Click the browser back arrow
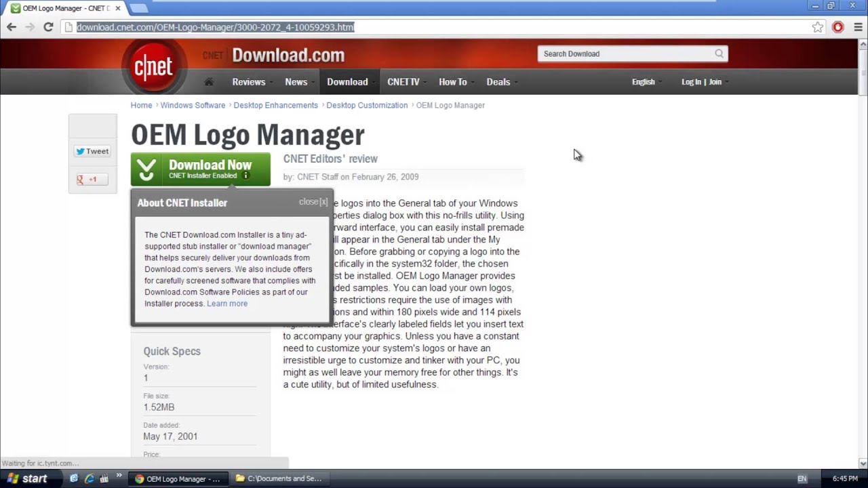This screenshot has height=488, width=868. pyautogui.click(x=12, y=27)
